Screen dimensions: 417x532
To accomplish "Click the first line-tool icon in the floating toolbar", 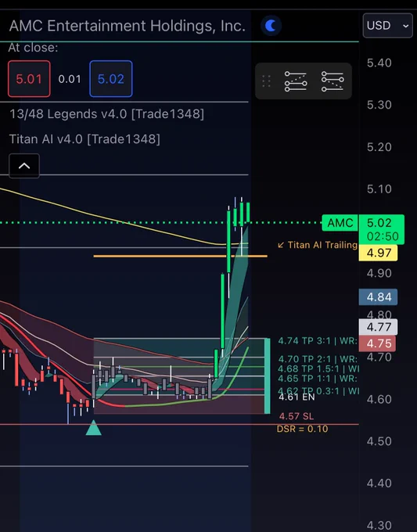I will (x=296, y=81).
